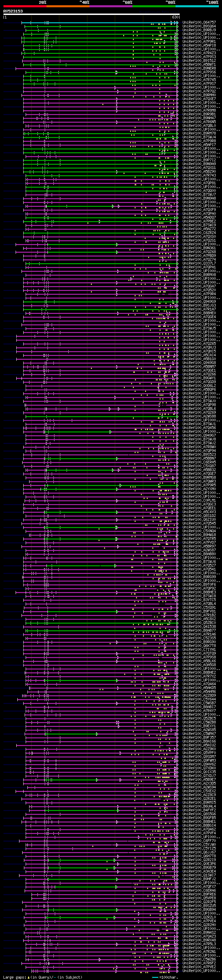
Task: Select hit label UniRef100_Q8S1D2
Action: point(199,516)
